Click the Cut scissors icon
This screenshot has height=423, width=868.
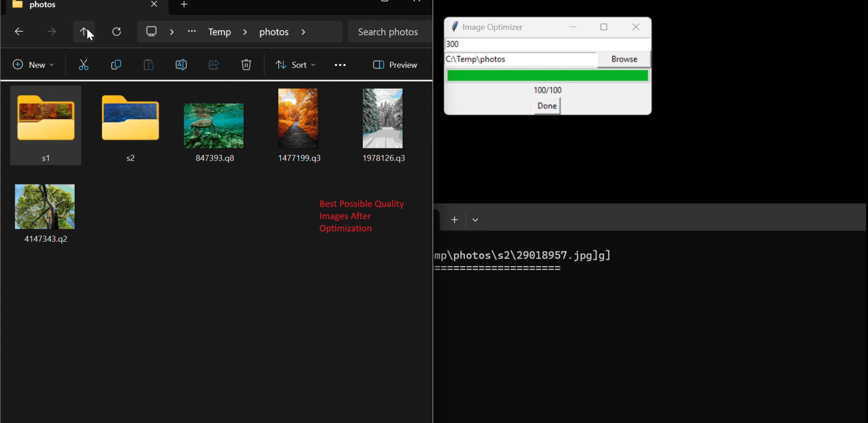(83, 65)
